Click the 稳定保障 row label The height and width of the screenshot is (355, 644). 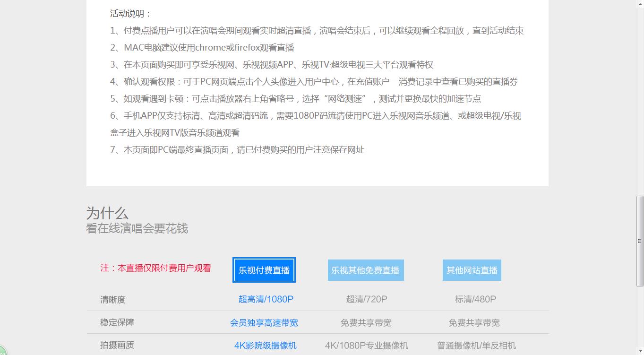pos(117,322)
